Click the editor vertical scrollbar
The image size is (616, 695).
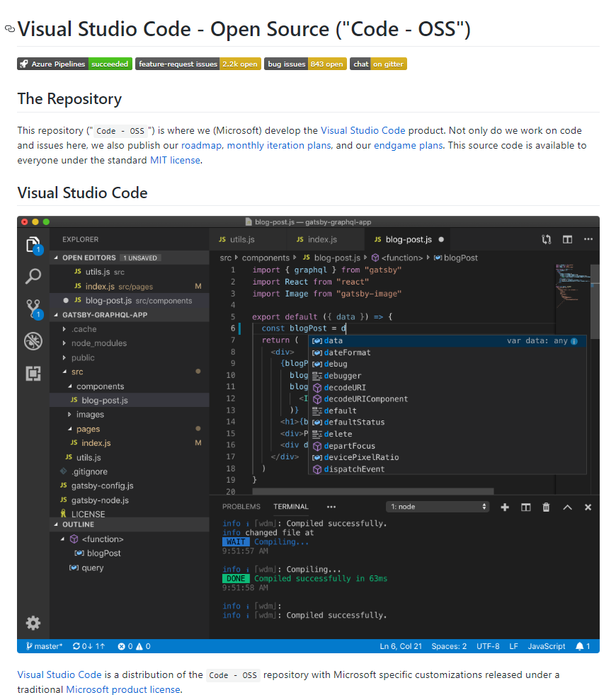pyautogui.click(x=595, y=301)
